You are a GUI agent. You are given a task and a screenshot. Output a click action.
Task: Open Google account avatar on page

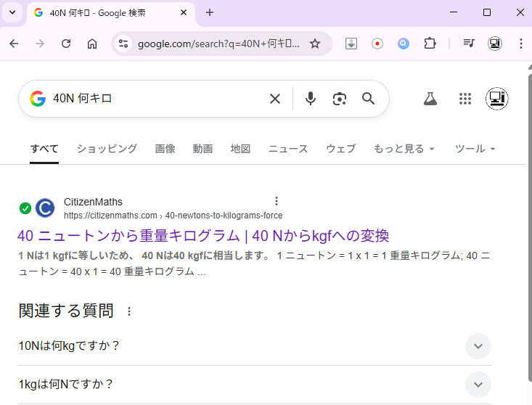(496, 99)
